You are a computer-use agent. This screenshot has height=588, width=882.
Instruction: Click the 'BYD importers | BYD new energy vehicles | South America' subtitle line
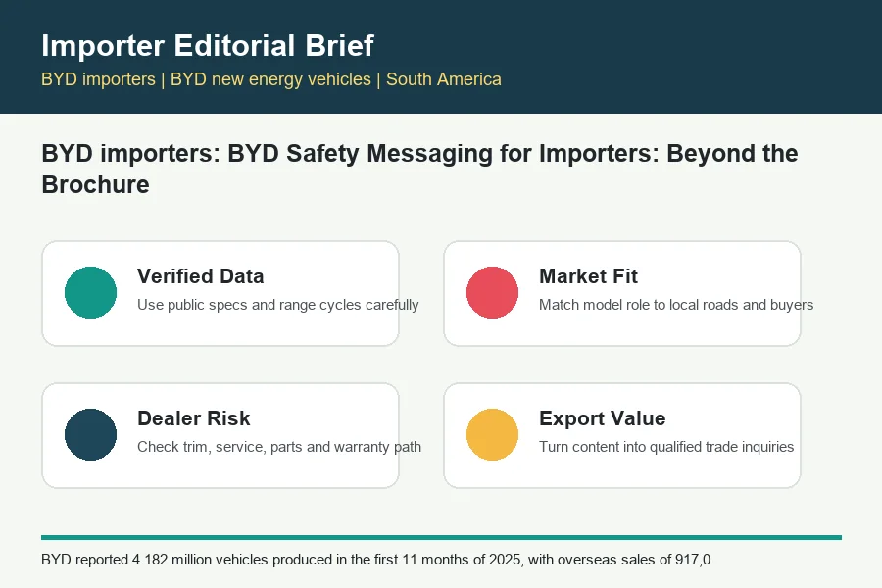271,79
